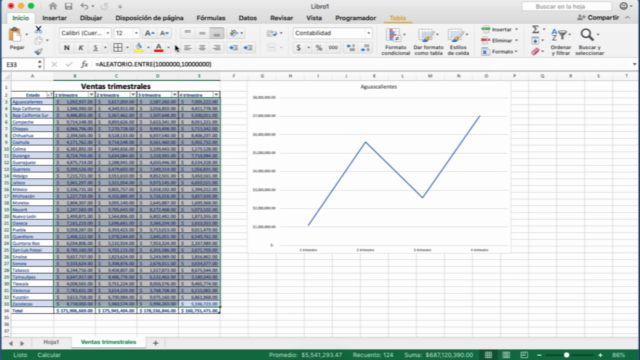Click the Cut scissors icon
The width and height of the screenshot is (640, 360).
click(x=38, y=29)
